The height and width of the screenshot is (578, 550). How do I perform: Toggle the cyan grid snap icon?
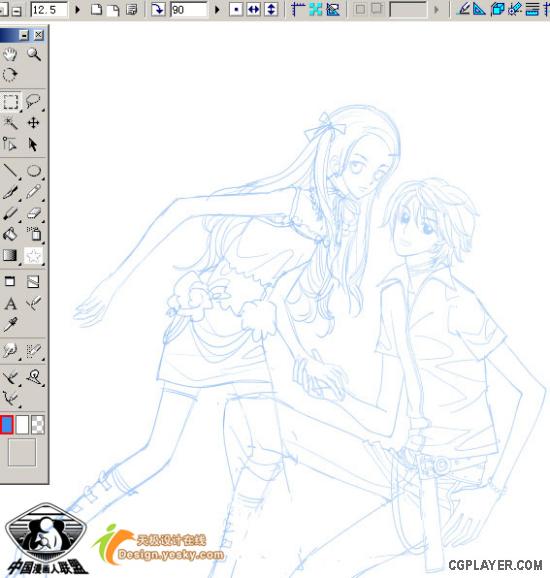(316, 10)
